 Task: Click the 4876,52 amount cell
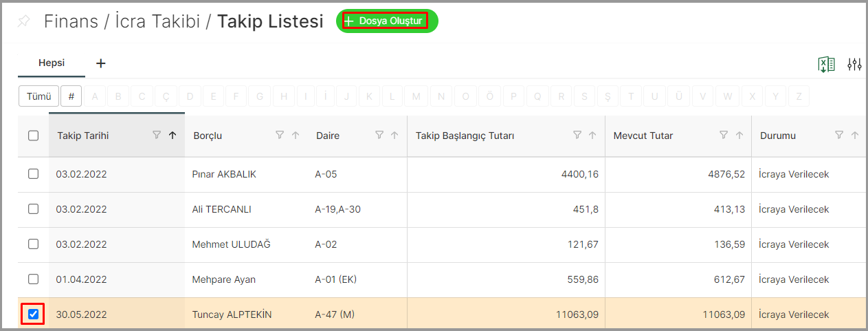726,175
